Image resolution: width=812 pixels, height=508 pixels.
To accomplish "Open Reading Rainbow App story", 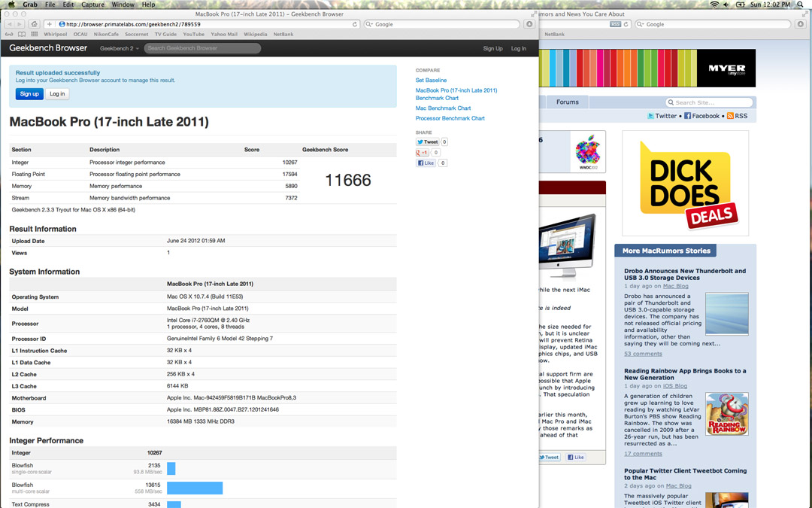I will (x=685, y=374).
